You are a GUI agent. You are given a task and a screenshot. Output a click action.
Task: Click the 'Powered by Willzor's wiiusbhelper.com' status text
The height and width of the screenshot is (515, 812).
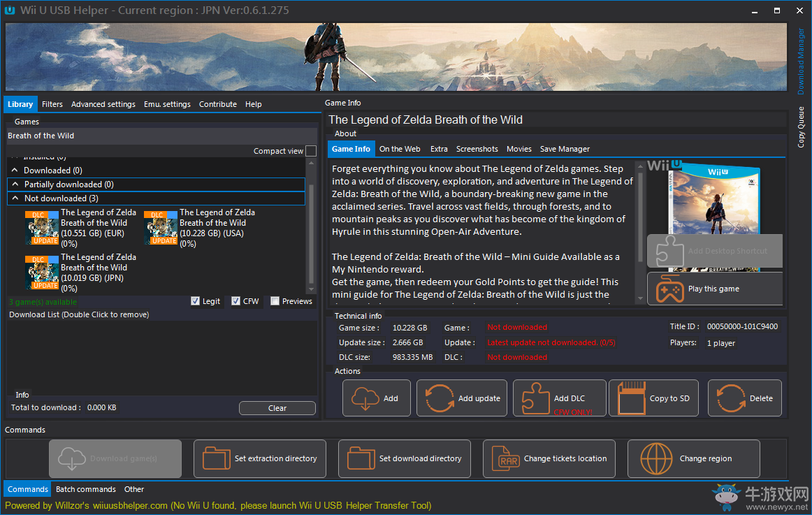[87, 506]
